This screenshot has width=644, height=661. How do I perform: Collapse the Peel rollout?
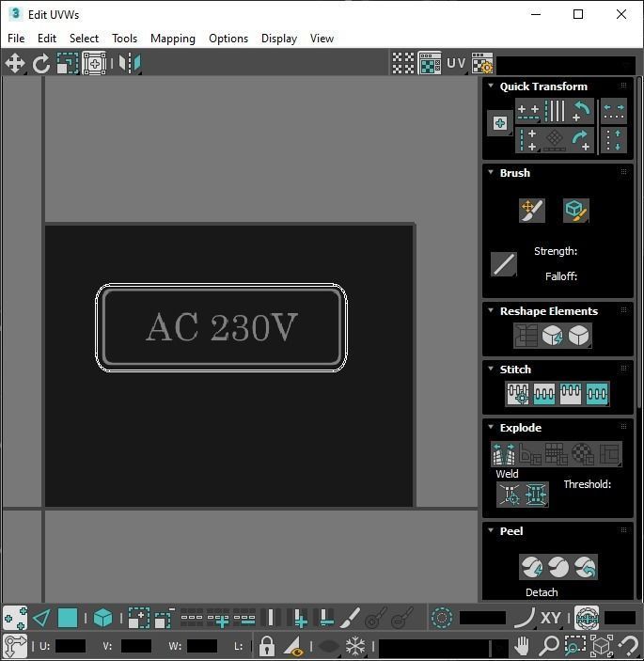pos(491,530)
